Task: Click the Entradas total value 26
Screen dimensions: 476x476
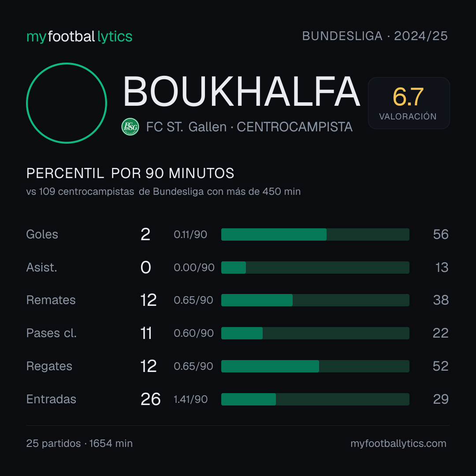Action: coord(150,399)
